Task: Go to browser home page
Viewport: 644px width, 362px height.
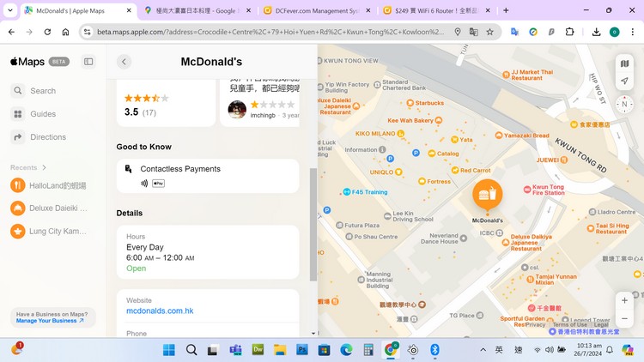Action: (x=65, y=32)
